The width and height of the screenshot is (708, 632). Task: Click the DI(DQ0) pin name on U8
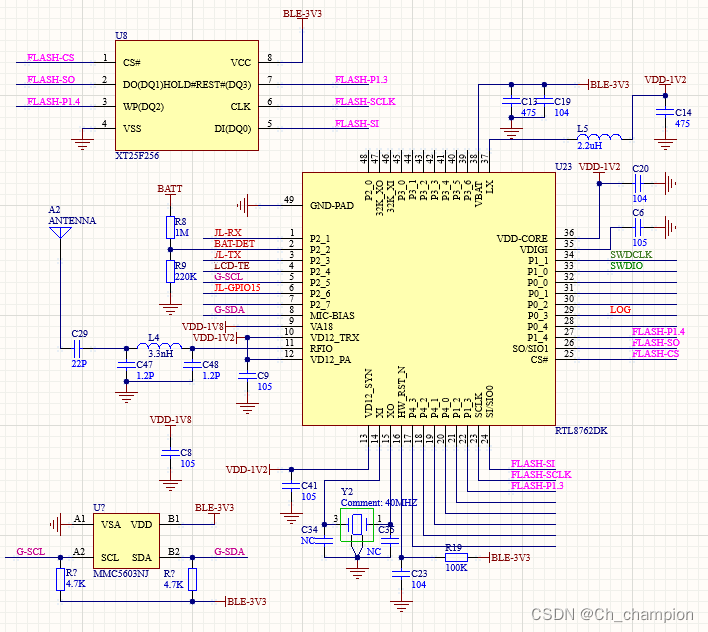[233, 129]
